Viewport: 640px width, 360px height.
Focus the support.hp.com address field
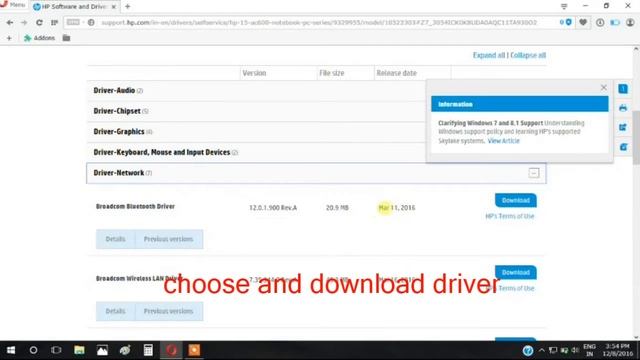(318, 22)
